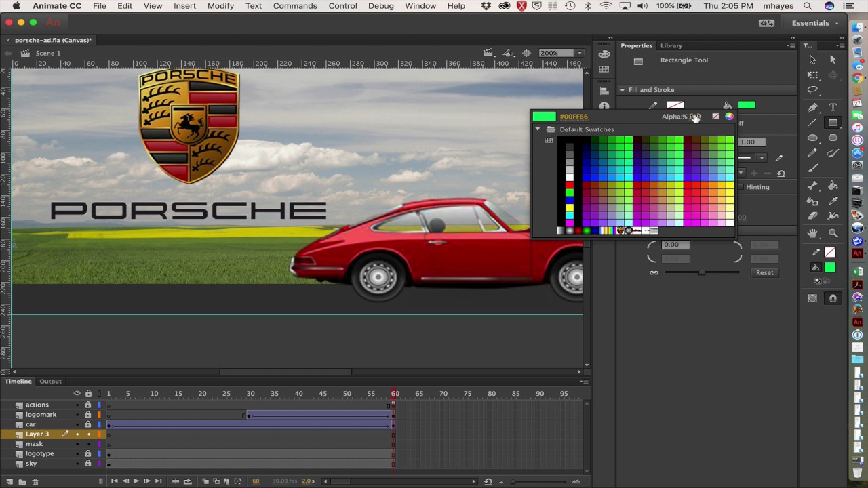The image size is (868, 488).
Task: Open the Color panel palette icon
Action: coord(604,54)
